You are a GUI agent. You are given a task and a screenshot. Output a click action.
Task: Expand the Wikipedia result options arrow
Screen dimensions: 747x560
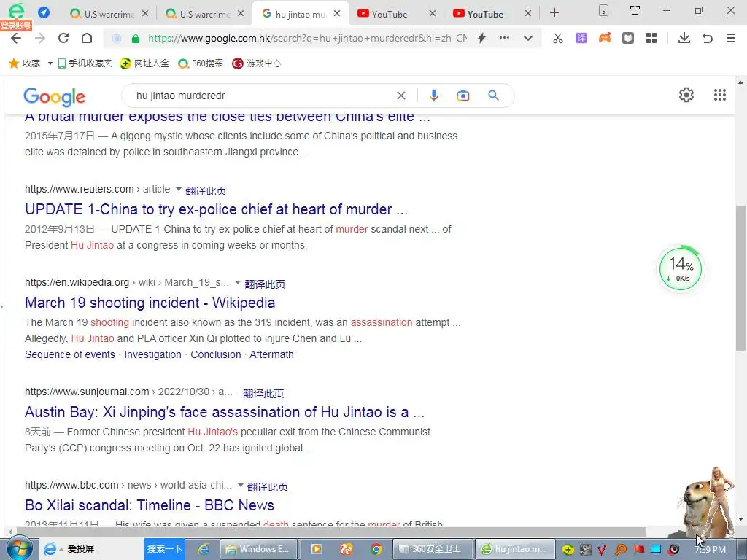coord(238,283)
